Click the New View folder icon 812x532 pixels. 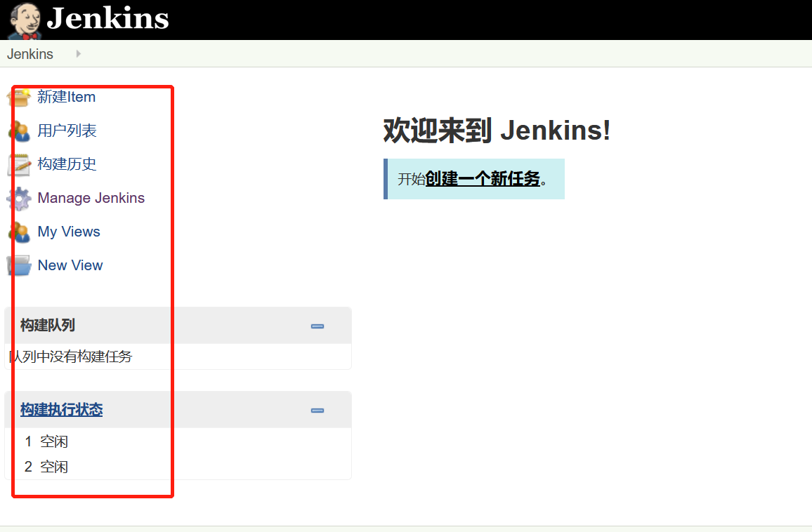pos(19,265)
